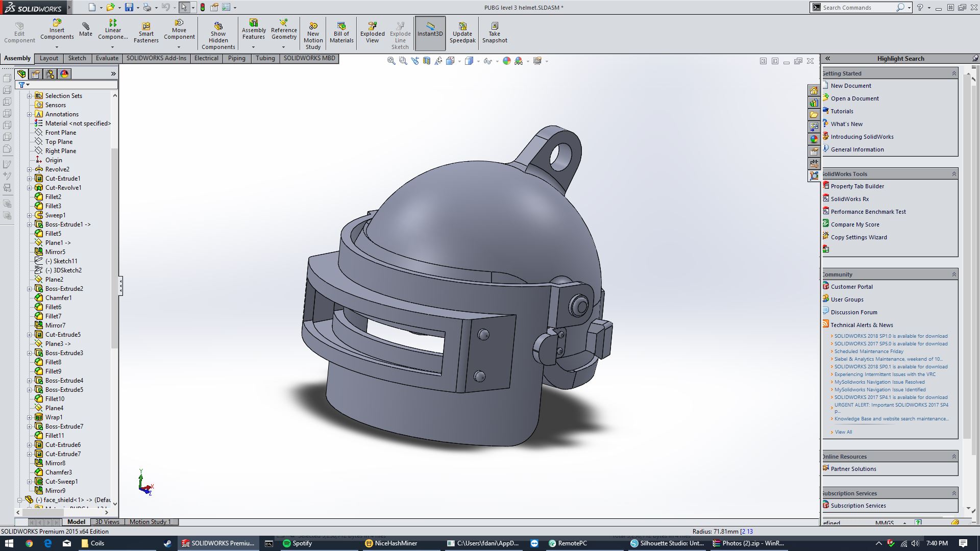Viewport: 980px width, 551px height.
Task: Expand the Revolve2 feature node
Action: click(x=29, y=169)
